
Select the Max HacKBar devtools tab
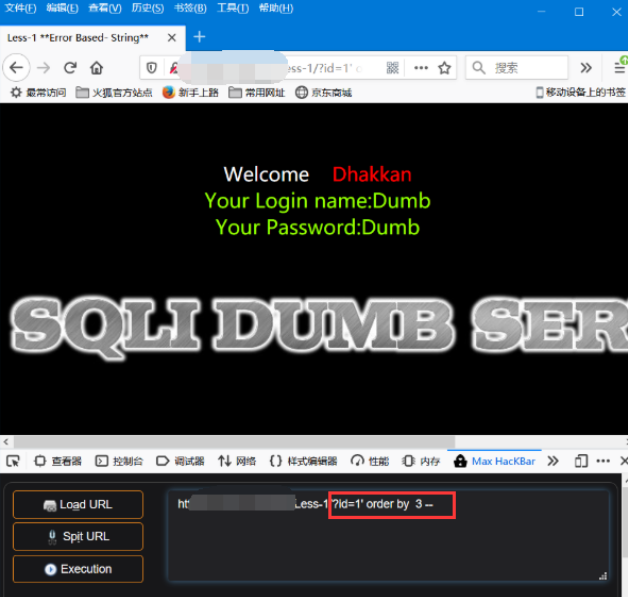click(495, 461)
